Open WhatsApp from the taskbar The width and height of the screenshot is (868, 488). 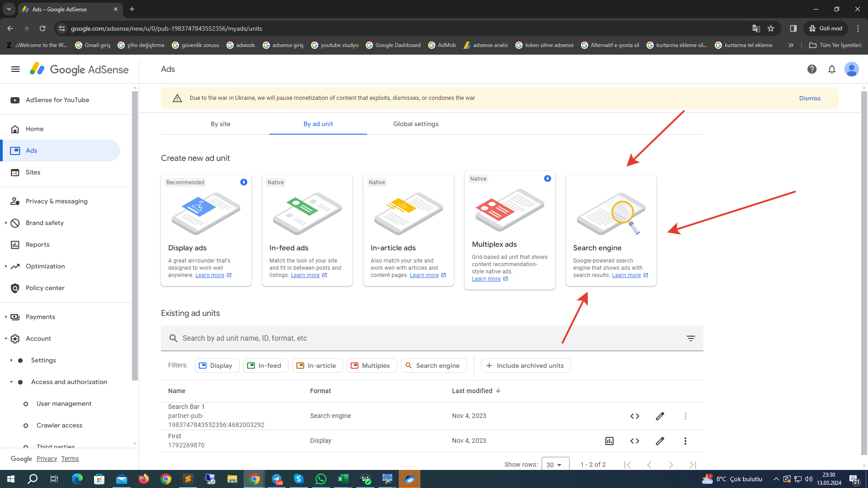click(321, 479)
